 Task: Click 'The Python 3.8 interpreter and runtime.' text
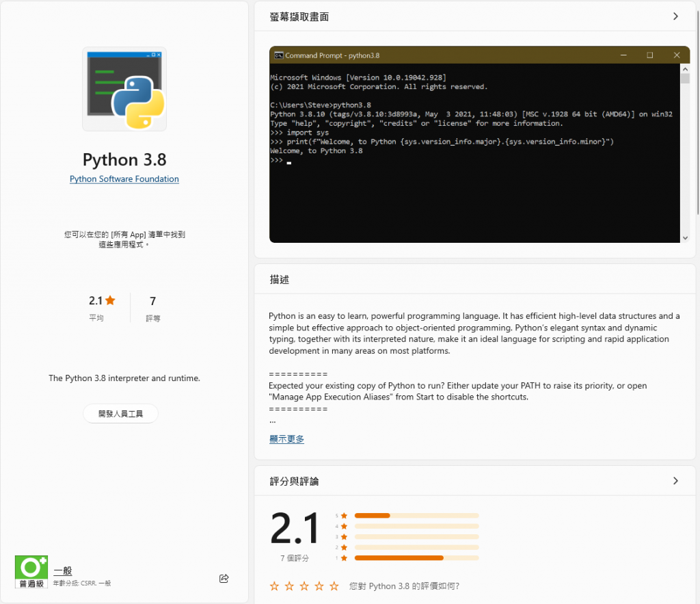pos(124,378)
